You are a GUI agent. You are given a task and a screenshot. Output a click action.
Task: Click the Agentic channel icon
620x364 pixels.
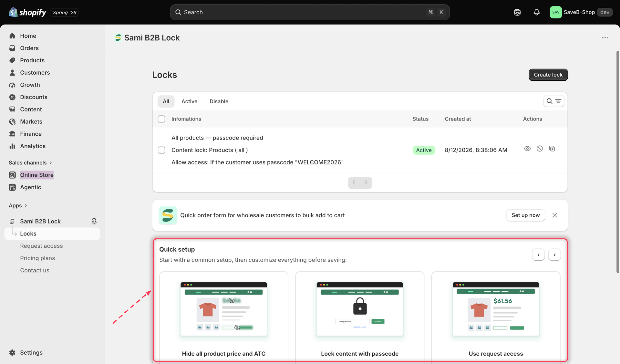[x=12, y=187]
